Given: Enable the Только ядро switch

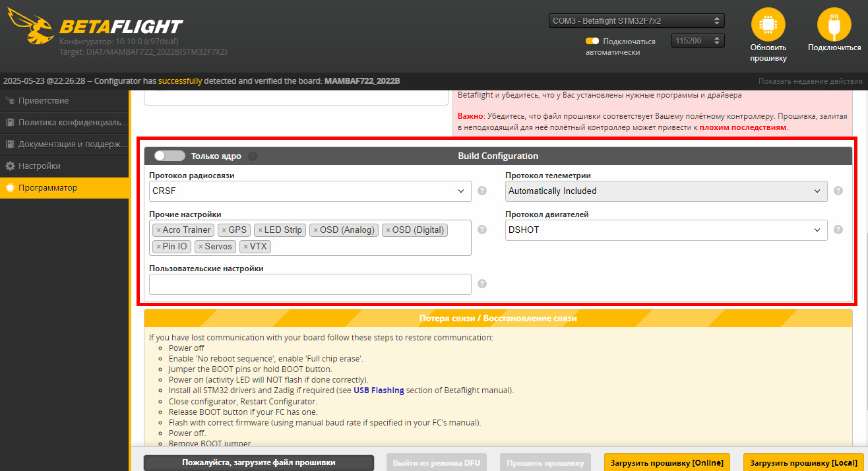Looking at the screenshot, I should 170,156.
